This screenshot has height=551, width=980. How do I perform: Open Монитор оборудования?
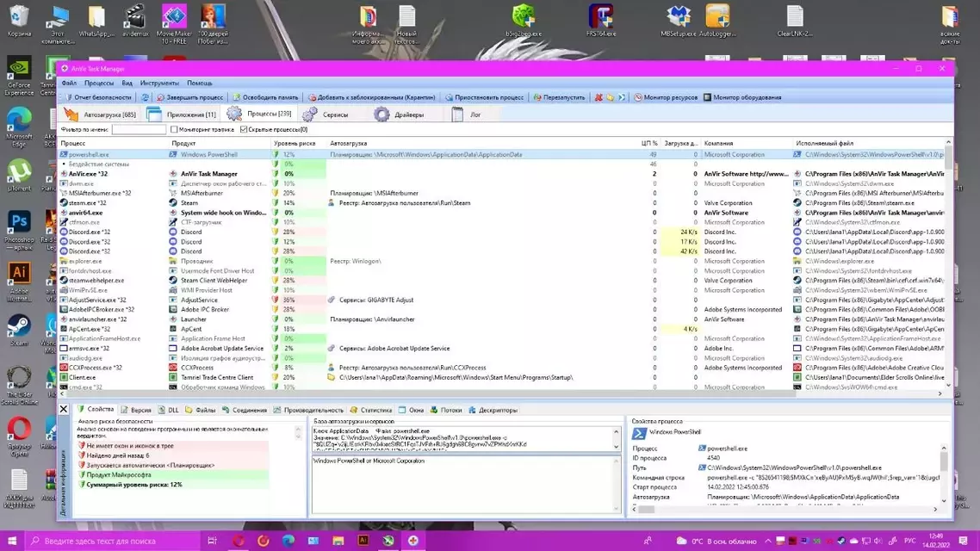(x=742, y=97)
